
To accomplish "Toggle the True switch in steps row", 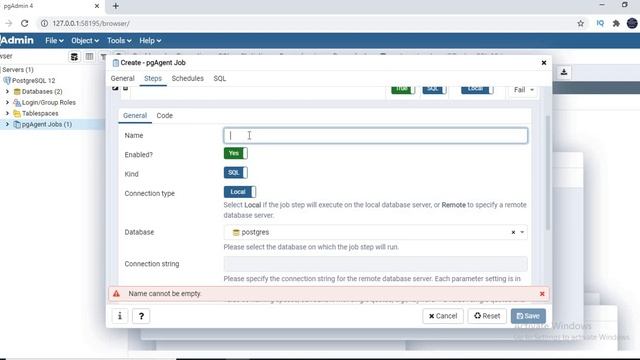I will tap(403, 89).
